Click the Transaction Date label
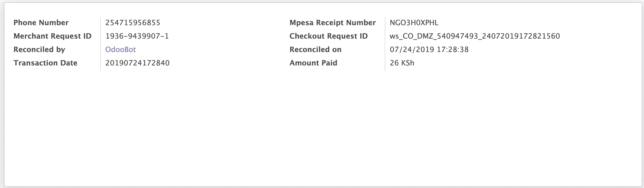The image size is (644, 188). (45, 63)
